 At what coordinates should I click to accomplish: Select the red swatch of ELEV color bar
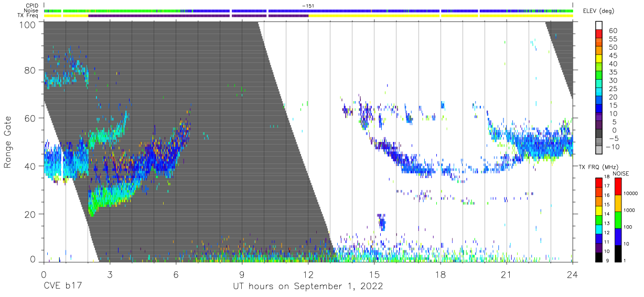[x=599, y=34]
